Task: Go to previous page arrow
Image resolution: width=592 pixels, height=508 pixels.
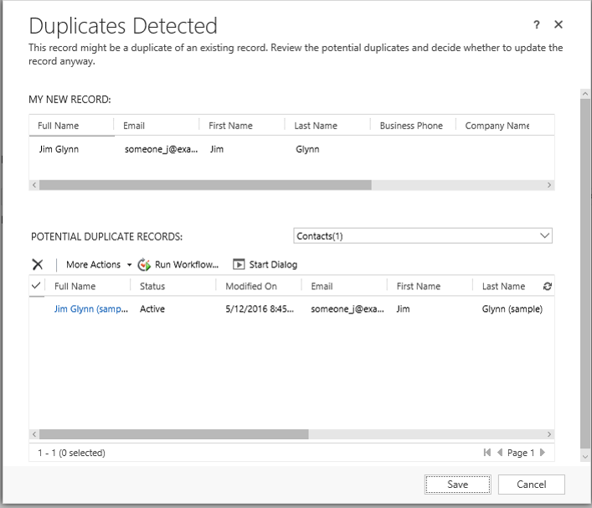Action: click(x=500, y=452)
